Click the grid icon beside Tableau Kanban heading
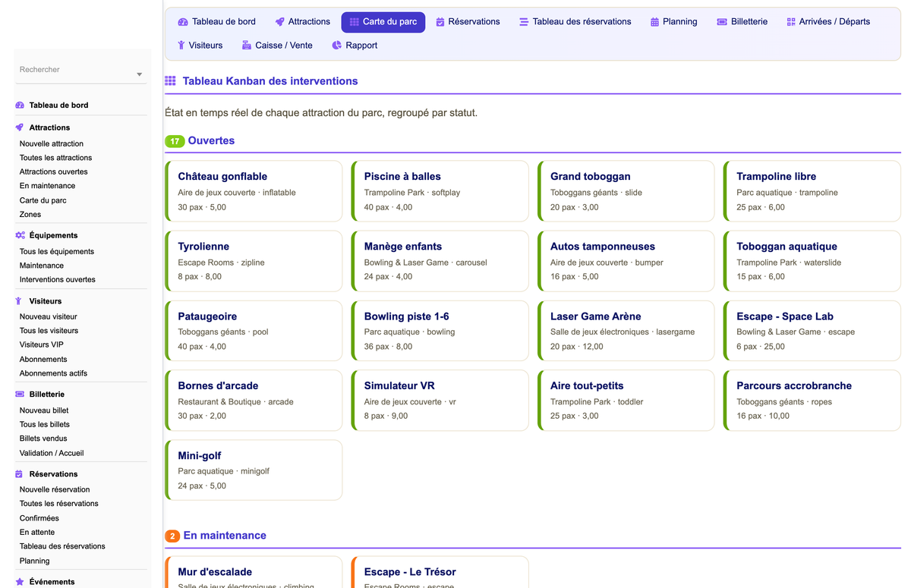The image size is (911, 588). 170,81
